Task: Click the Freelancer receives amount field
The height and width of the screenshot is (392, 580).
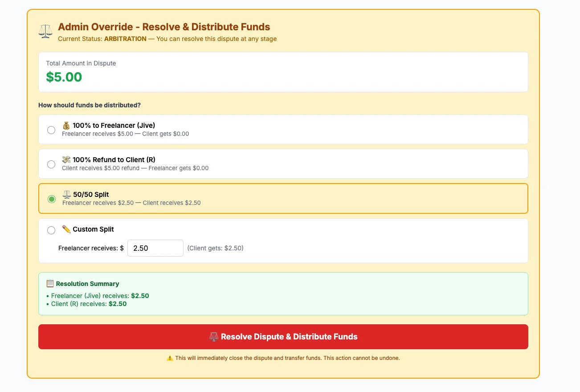Action: 155,248
